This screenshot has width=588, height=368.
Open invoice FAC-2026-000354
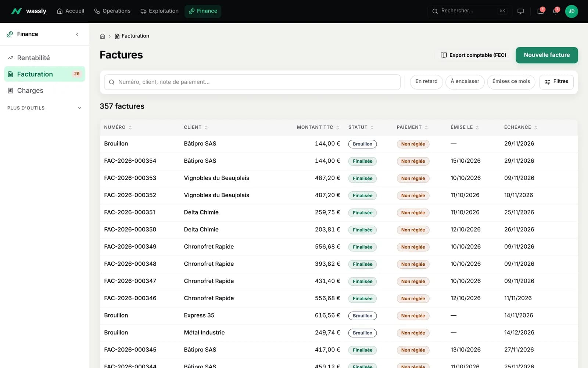coord(338,161)
